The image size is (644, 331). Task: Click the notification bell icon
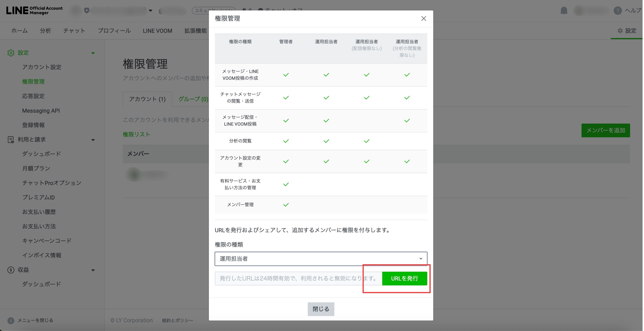564,11
